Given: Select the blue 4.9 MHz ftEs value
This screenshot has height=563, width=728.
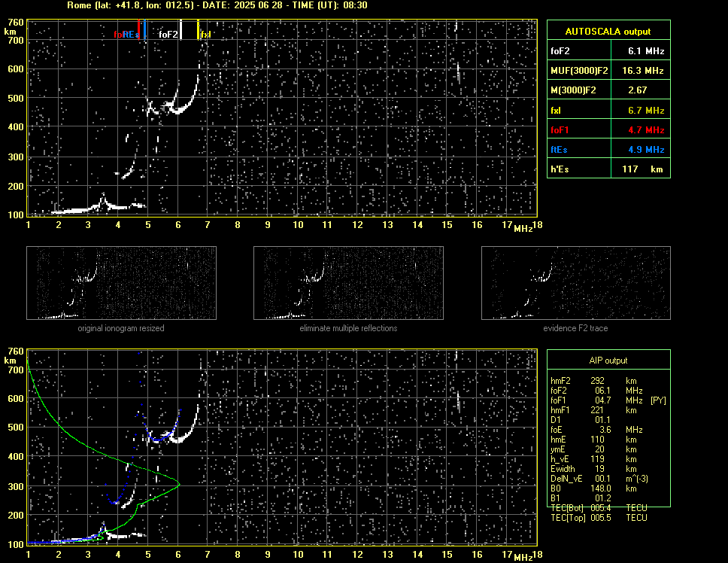Looking at the screenshot, I should pos(646,150).
